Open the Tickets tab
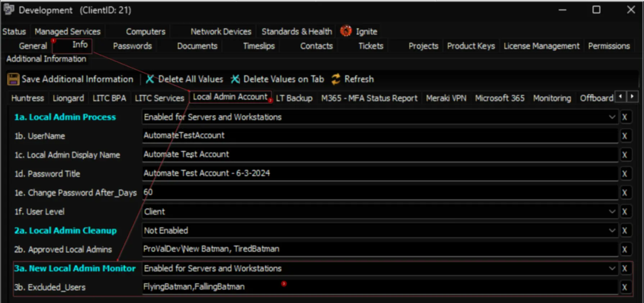Screen dimensions: 644x303 coord(371,46)
